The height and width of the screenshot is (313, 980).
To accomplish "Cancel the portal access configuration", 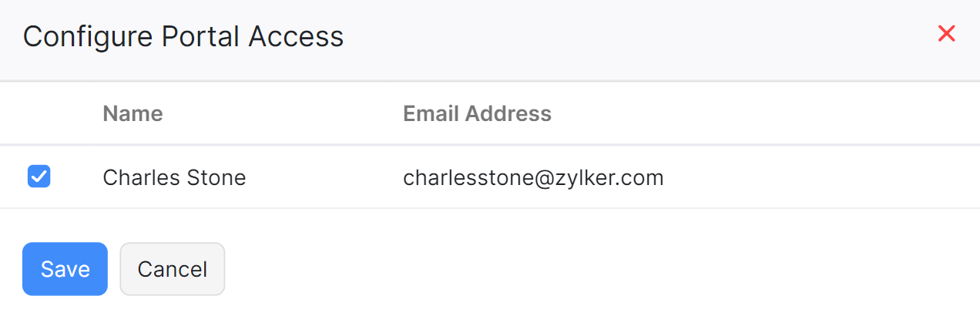I will (x=172, y=269).
